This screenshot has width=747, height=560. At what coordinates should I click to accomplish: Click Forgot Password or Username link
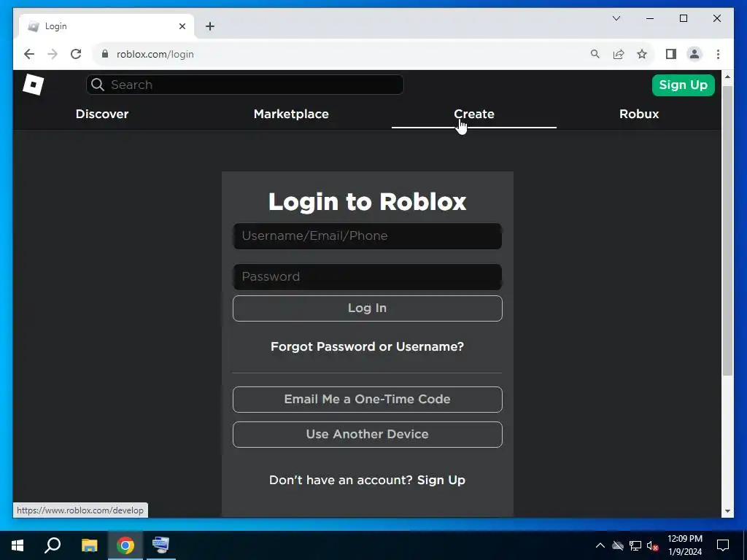368,346
